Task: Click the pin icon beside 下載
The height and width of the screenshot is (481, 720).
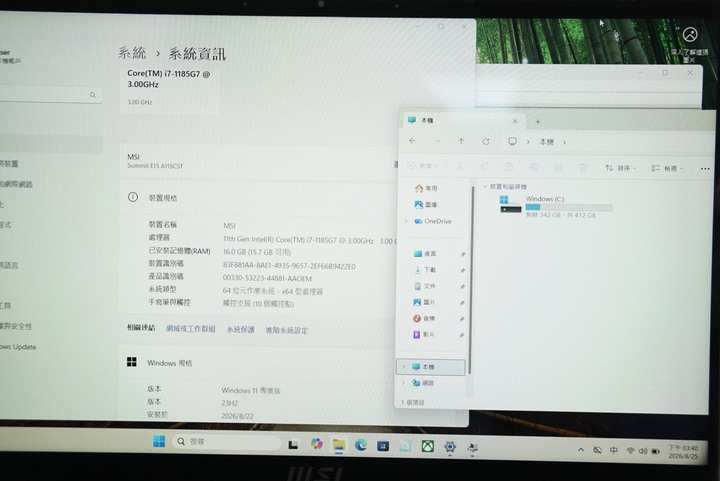Action: [x=463, y=271]
